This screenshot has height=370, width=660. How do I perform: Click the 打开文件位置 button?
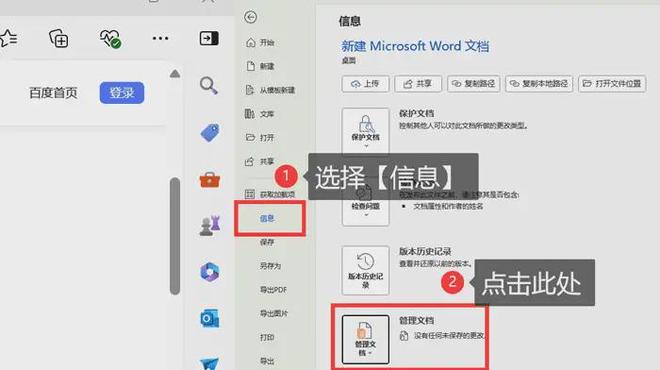tap(612, 84)
